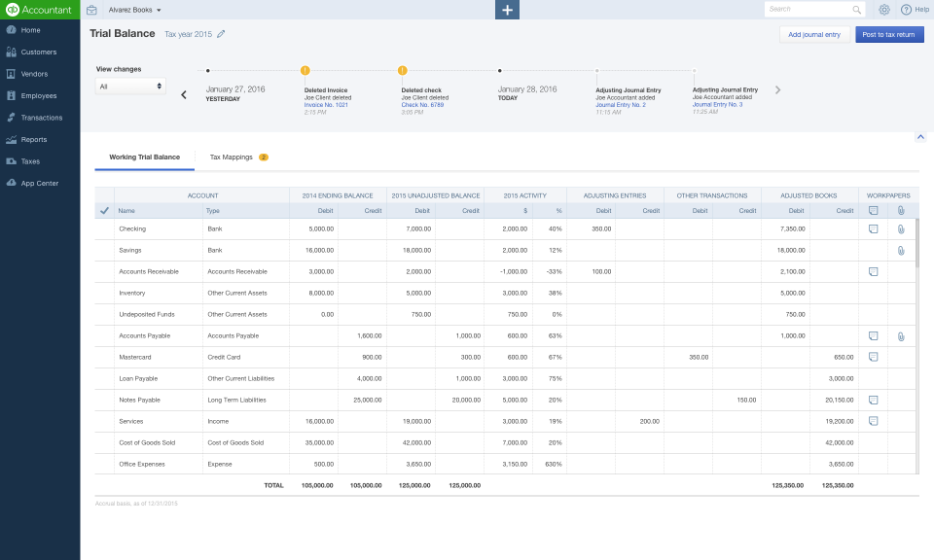This screenshot has height=560, width=934.
Task: Click the settings gear icon
Action: pyautogui.click(x=884, y=10)
